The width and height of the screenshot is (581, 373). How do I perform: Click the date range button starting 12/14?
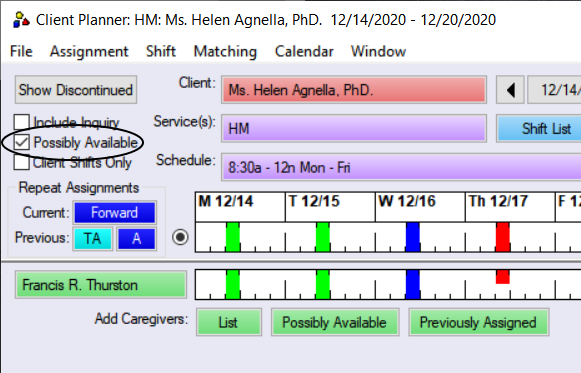[554, 90]
